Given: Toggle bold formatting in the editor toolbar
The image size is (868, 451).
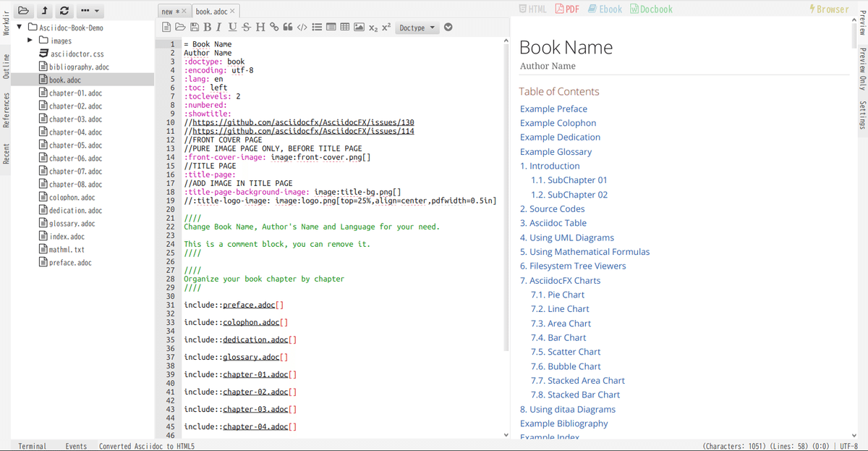Looking at the screenshot, I should [208, 27].
